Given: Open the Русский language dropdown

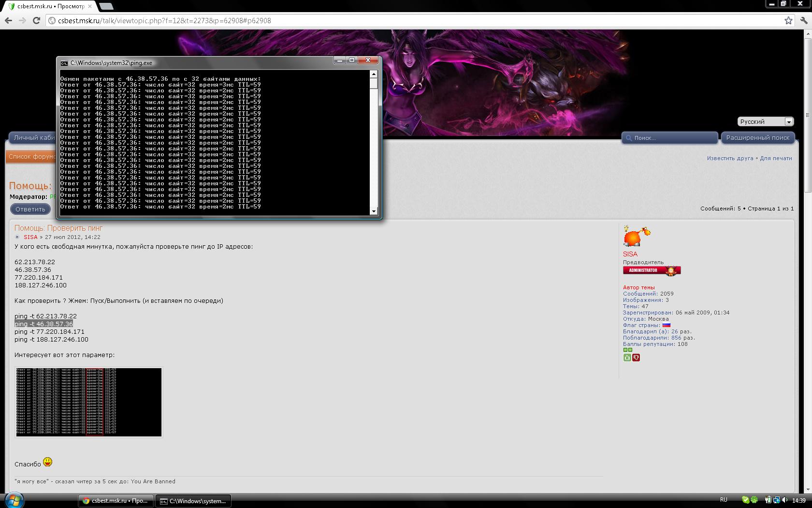Looking at the screenshot, I should pos(766,121).
